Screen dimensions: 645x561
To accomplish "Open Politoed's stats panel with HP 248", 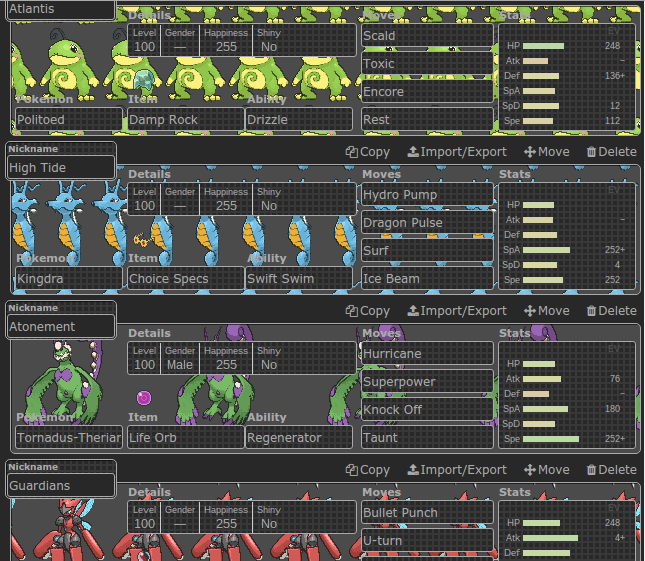I will (567, 77).
